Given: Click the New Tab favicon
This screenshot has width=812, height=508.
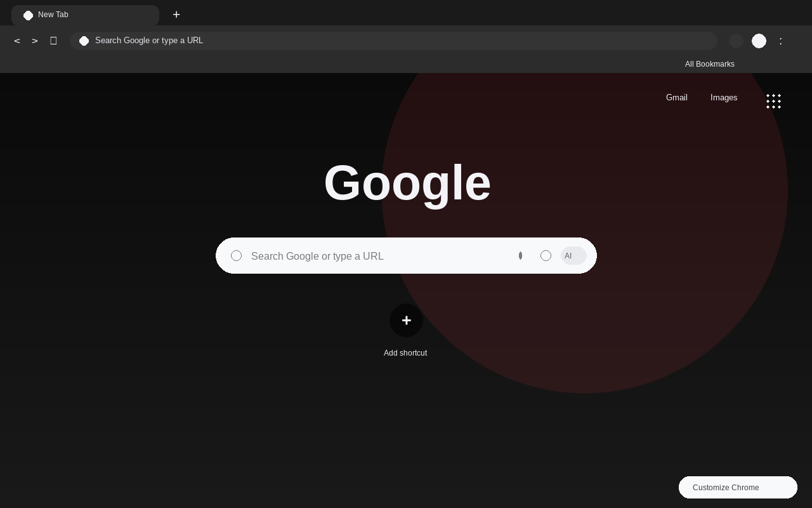Looking at the screenshot, I should (x=28, y=15).
